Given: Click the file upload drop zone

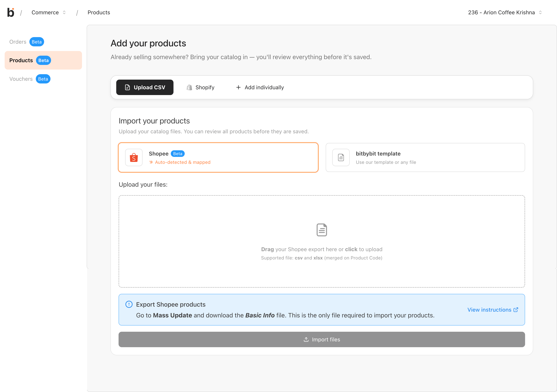Looking at the screenshot, I should pyautogui.click(x=322, y=241).
